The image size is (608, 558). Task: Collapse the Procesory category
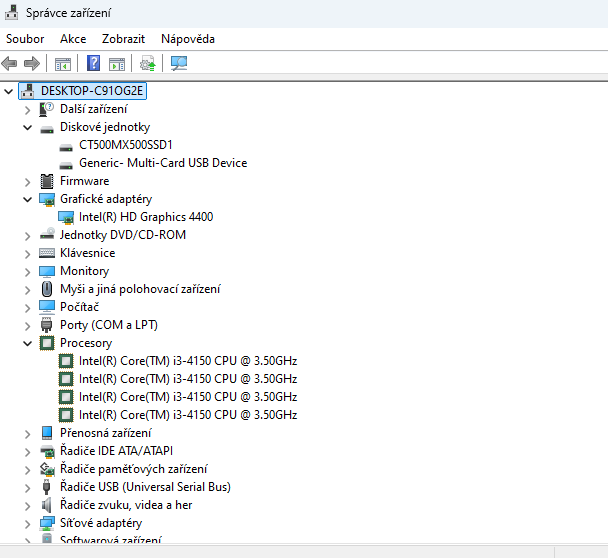click(x=28, y=344)
